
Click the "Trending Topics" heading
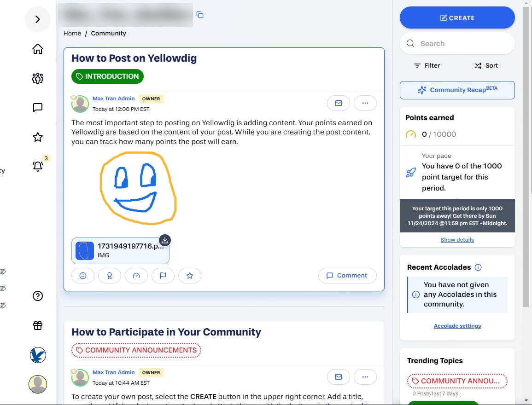[x=435, y=361]
